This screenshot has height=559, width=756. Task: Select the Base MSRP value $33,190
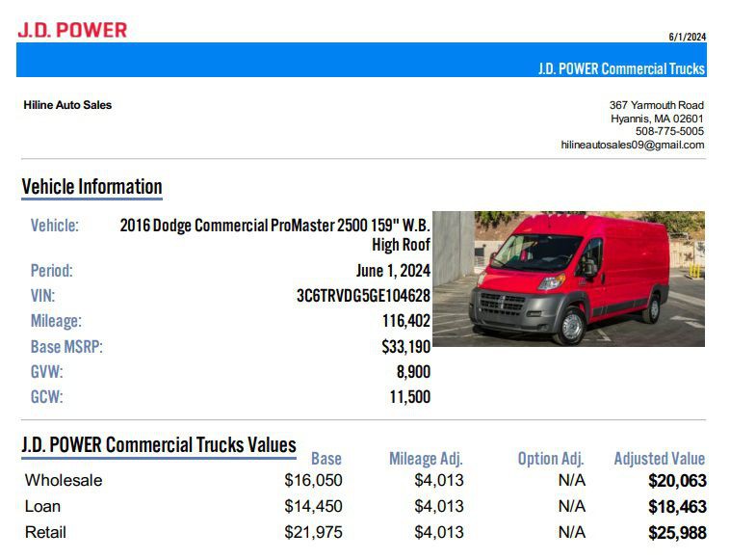(x=405, y=346)
